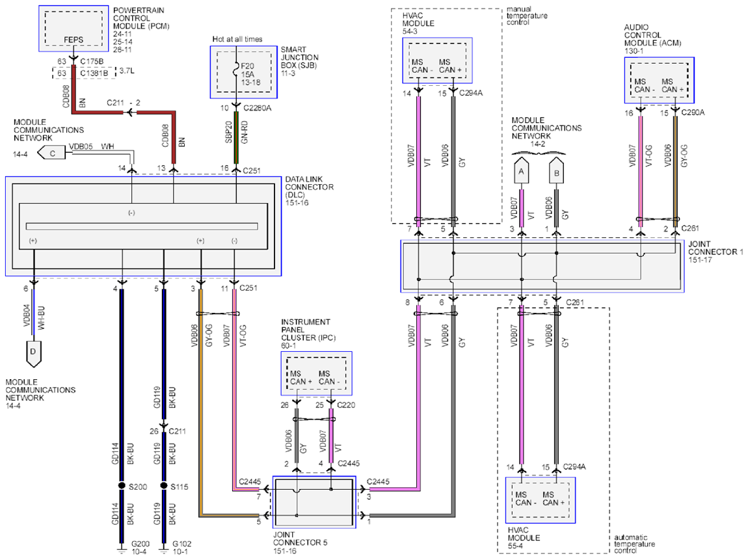Select HVAC module box for automatic temperature control

540,500
